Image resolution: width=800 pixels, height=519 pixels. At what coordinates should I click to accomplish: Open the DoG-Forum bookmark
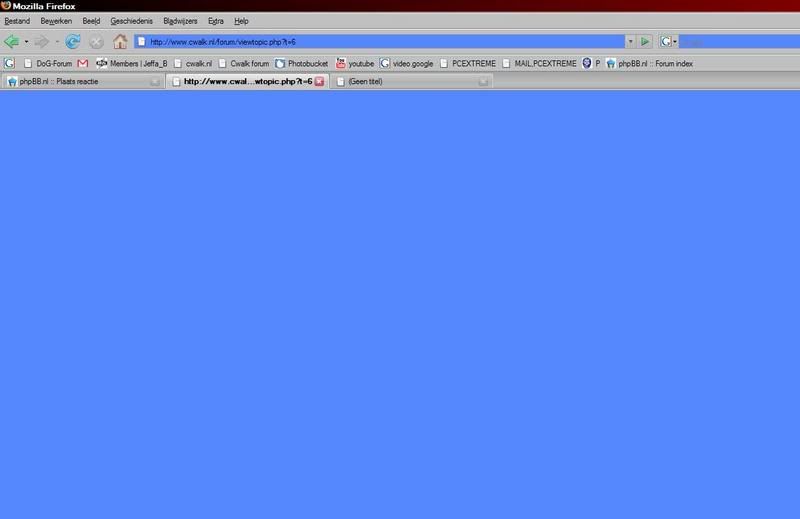click(48, 63)
